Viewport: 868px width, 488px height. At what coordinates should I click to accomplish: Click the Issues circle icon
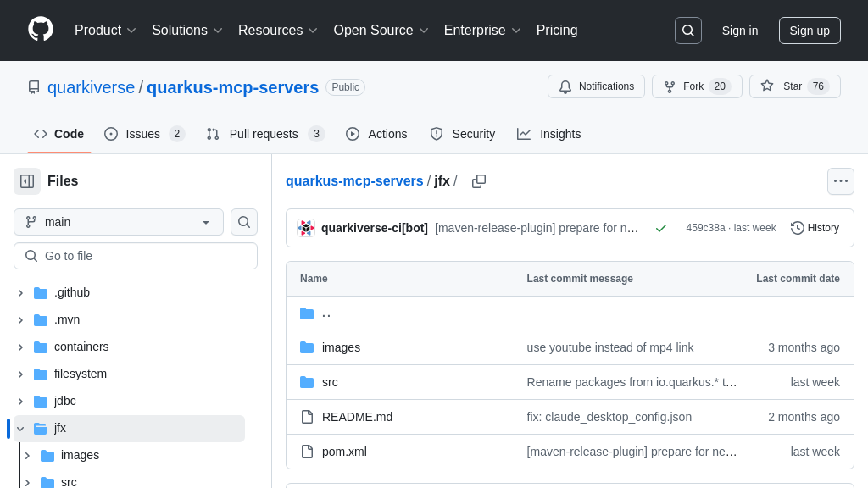point(111,134)
